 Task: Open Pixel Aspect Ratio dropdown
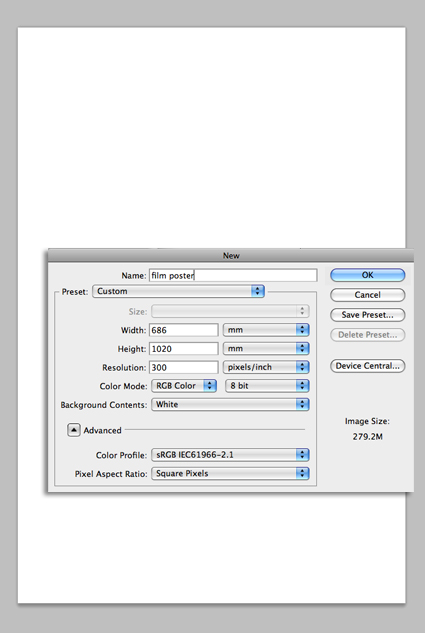click(x=230, y=473)
